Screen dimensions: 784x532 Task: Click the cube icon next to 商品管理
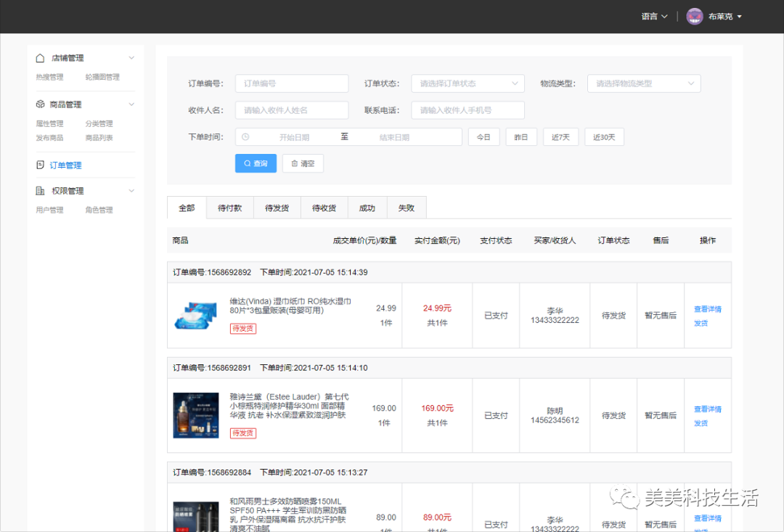(x=40, y=103)
